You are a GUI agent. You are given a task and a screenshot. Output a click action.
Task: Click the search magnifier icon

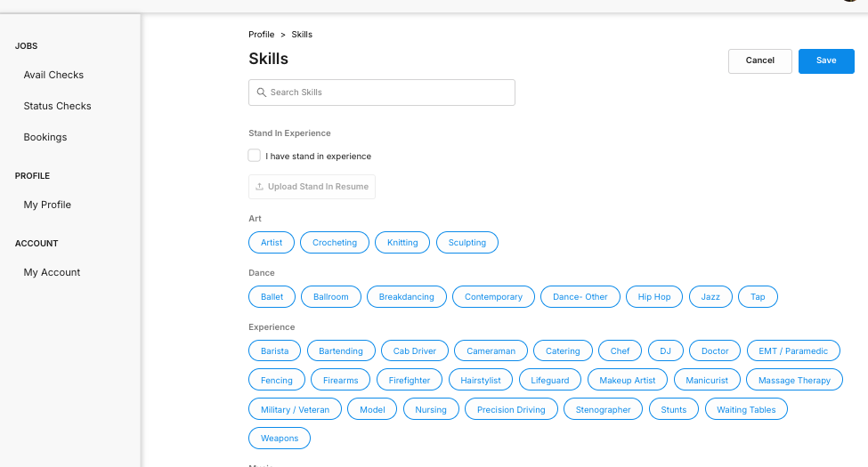pyautogui.click(x=261, y=93)
